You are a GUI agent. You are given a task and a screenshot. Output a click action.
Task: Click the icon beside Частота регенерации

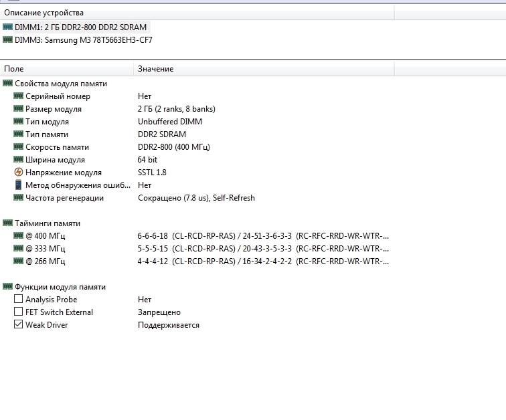tap(18, 197)
